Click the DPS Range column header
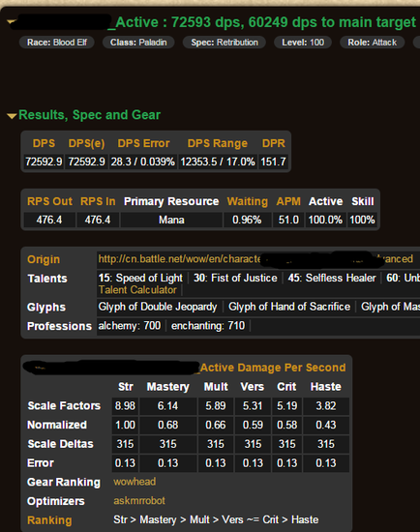The image size is (420, 532). (218, 143)
